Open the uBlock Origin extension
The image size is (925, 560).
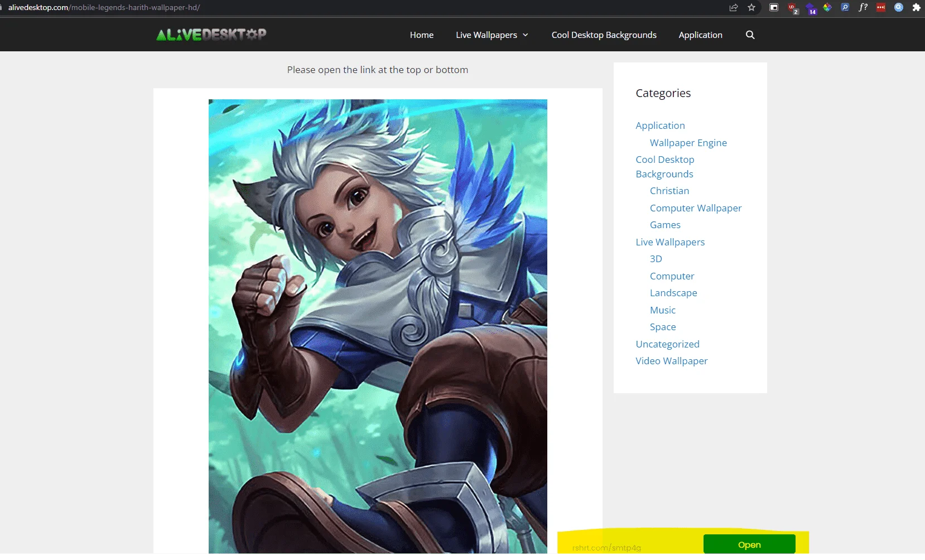click(x=792, y=8)
